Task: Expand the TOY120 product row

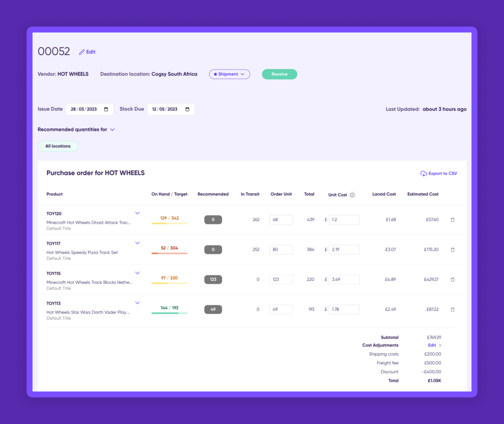Action: tap(137, 213)
